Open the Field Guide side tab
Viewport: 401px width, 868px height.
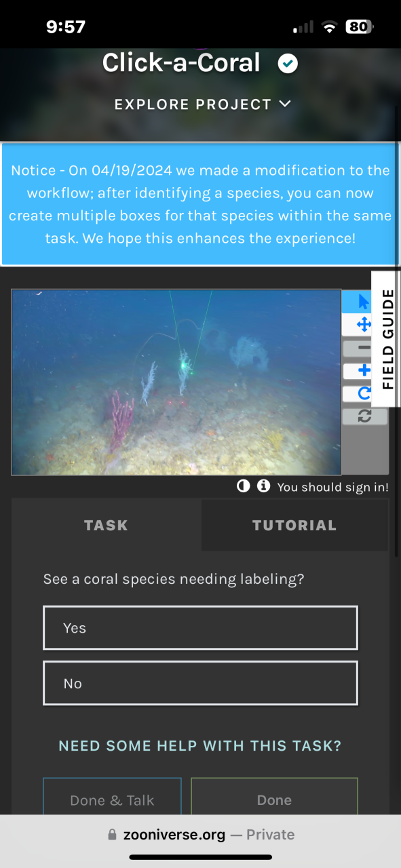tap(387, 338)
